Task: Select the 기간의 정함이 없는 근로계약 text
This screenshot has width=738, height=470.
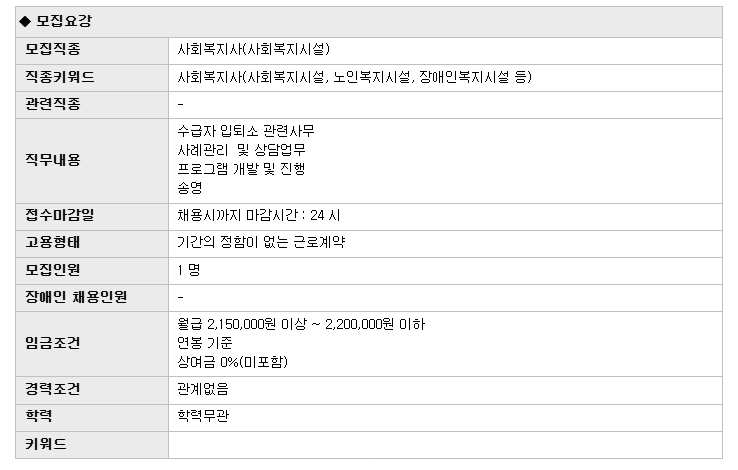Action: 261,242
